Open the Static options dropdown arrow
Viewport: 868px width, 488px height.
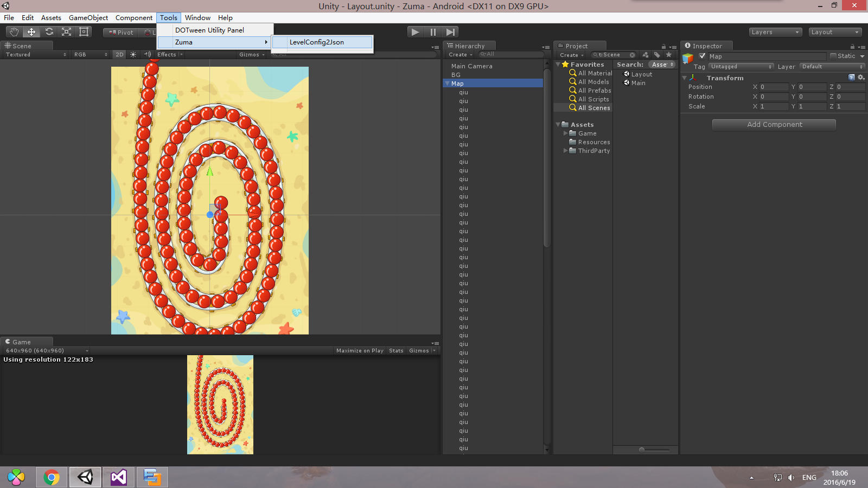coord(862,56)
